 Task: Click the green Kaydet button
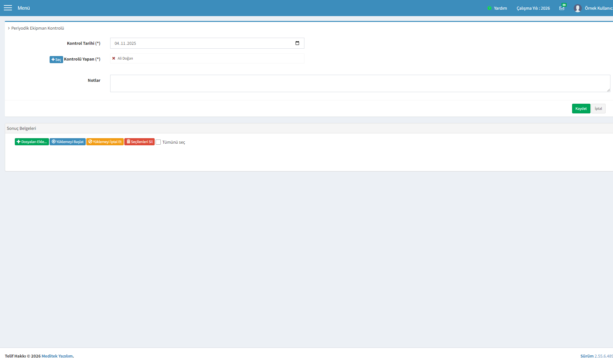(581, 109)
